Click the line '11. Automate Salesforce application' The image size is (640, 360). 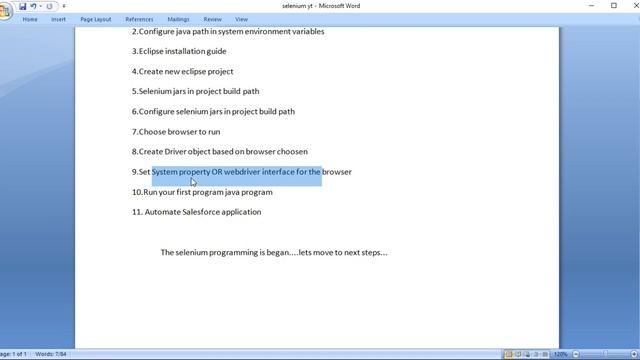(x=196, y=212)
